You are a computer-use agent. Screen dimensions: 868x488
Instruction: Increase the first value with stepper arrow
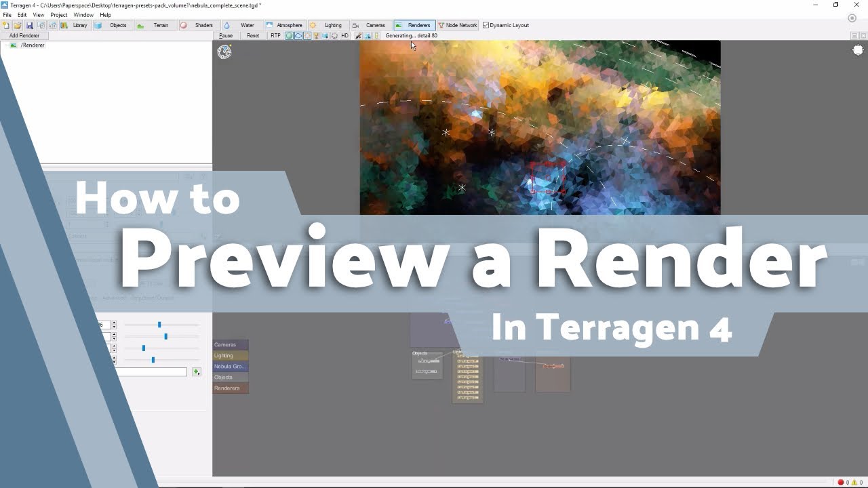[x=114, y=323]
